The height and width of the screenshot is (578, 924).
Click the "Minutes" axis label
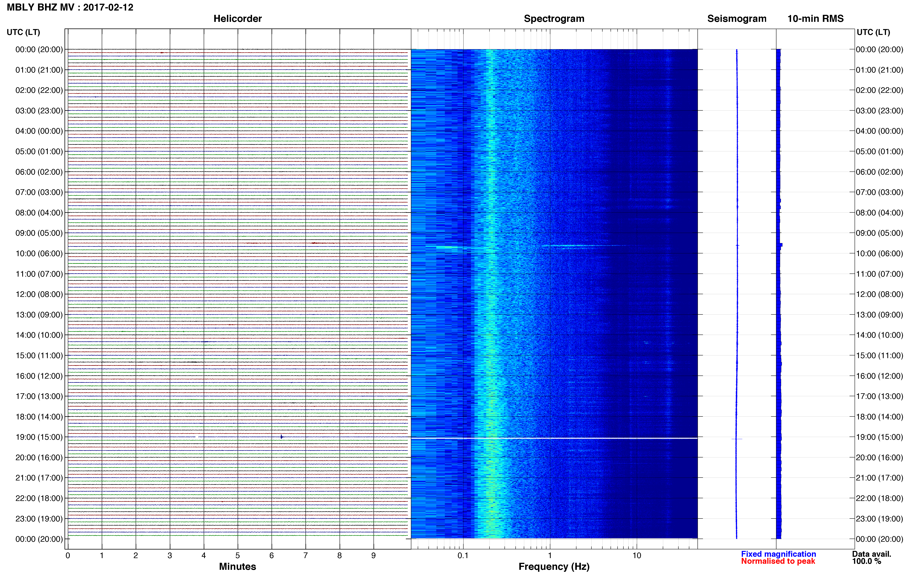click(237, 566)
